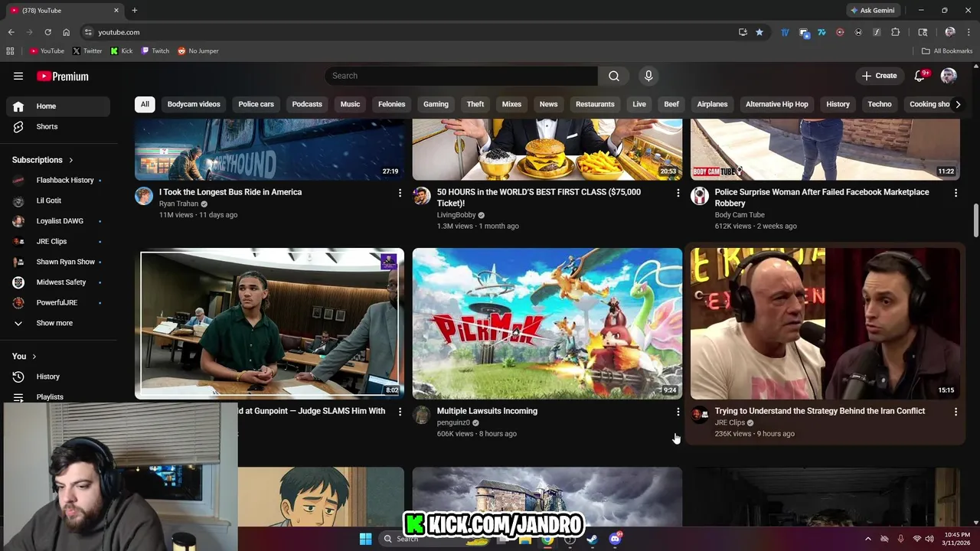The width and height of the screenshot is (980, 551).
Task: Filter by the Restaurants chip
Action: [595, 104]
